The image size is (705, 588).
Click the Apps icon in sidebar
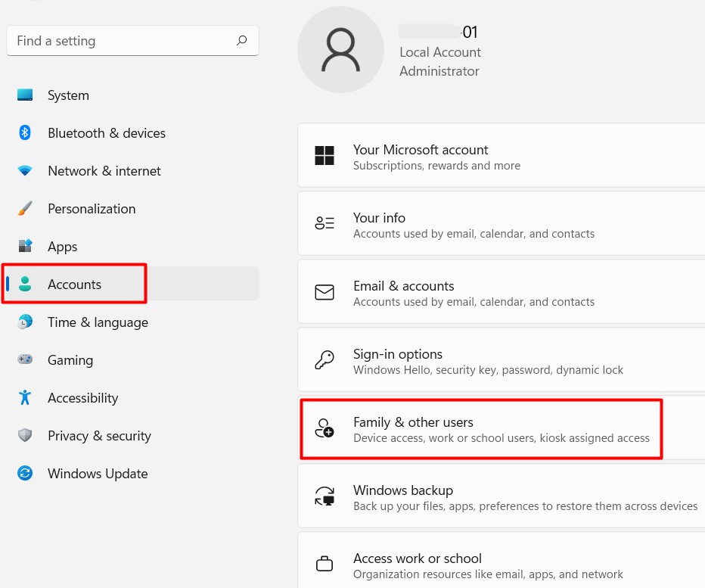tap(25, 246)
